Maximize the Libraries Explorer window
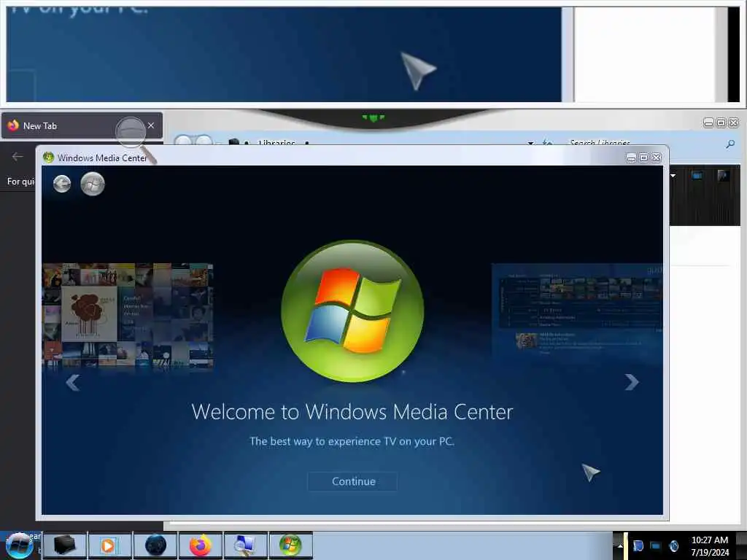This screenshot has width=747, height=560. pyautogui.click(x=721, y=122)
